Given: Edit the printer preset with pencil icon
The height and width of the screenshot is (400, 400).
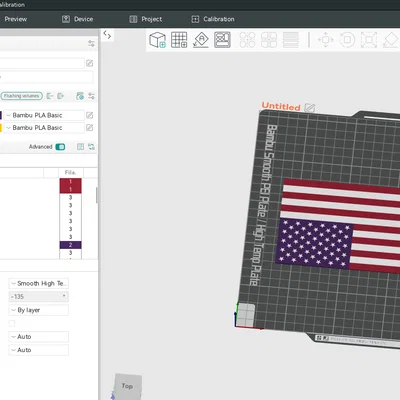Looking at the screenshot, I should tap(90, 63).
